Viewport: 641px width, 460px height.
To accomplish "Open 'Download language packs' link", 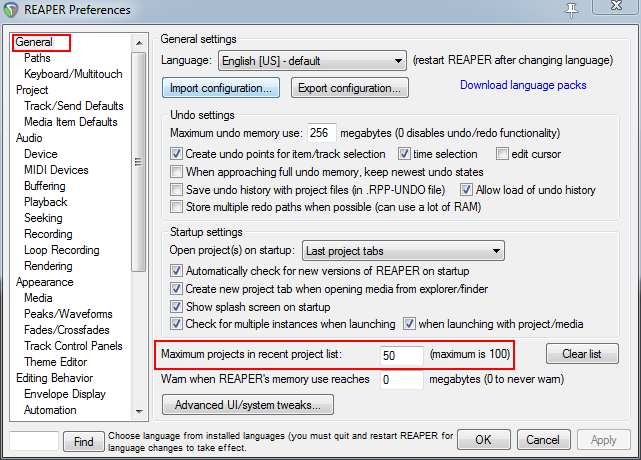I will pyautogui.click(x=523, y=85).
